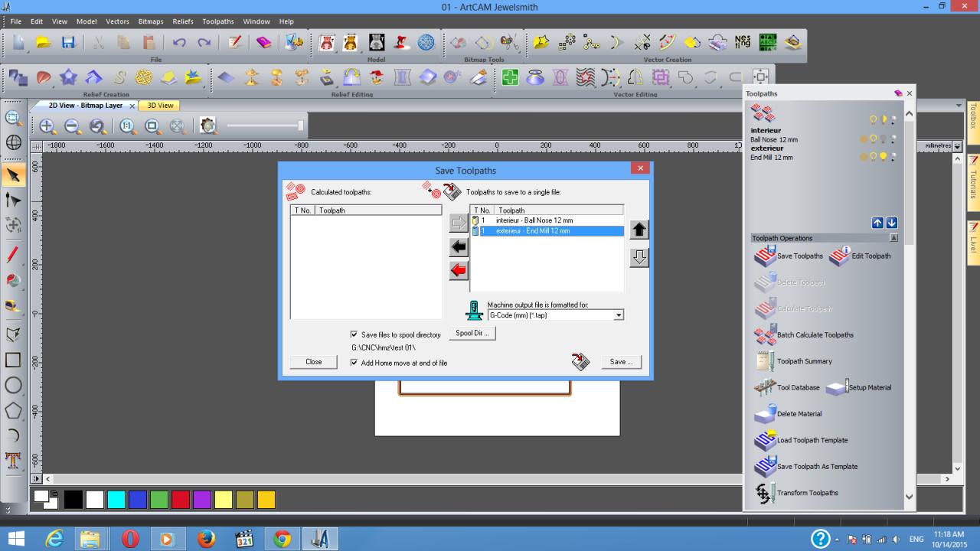980x551 pixels.
Task: Uncheck Add Home move at end of file
Action: [x=354, y=363]
